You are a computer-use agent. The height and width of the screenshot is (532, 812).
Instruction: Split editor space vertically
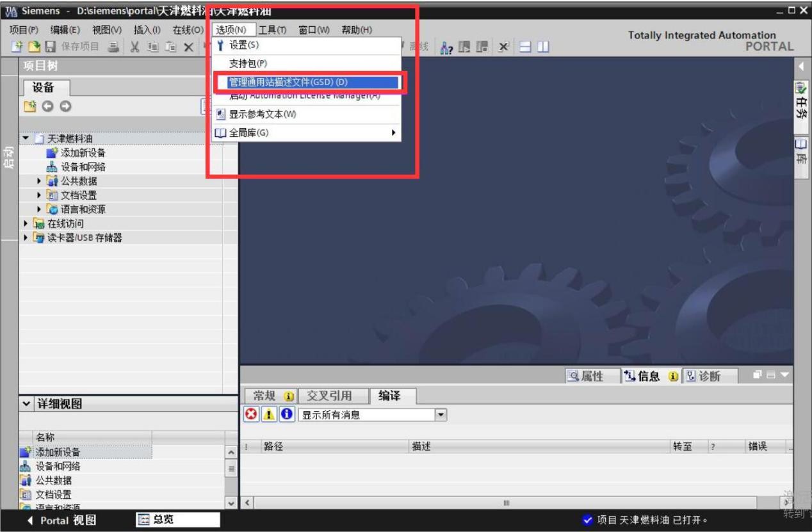(543, 47)
